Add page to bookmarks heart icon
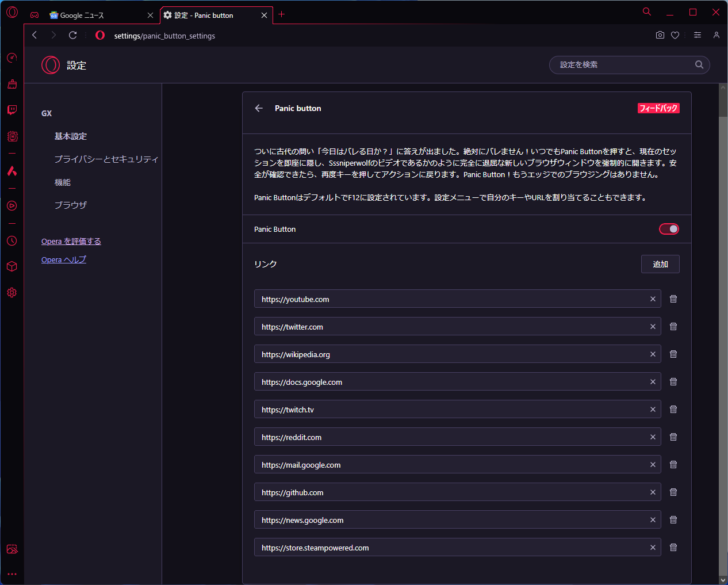This screenshot has height=585, width=728. 675,35
